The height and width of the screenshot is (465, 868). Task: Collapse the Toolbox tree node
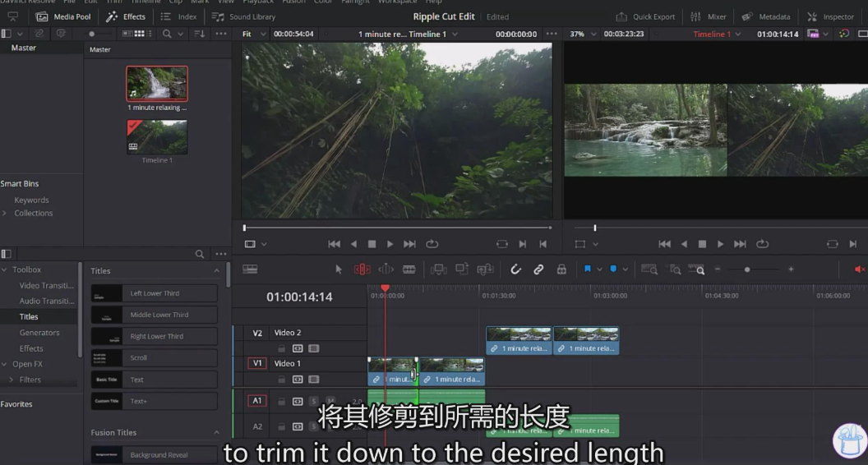(x=4, y=269)
